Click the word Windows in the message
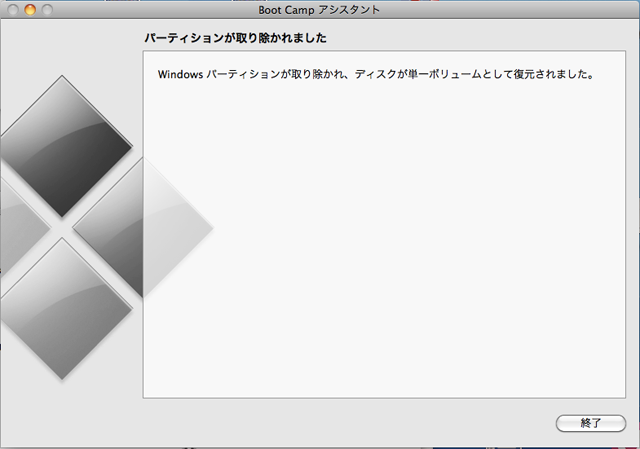The height and width of the screenshot is (449, 640). [x=180, y=75]
